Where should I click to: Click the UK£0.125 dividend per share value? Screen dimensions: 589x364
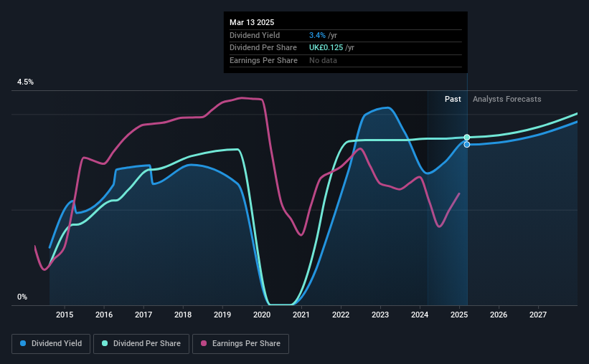point(326,48)
